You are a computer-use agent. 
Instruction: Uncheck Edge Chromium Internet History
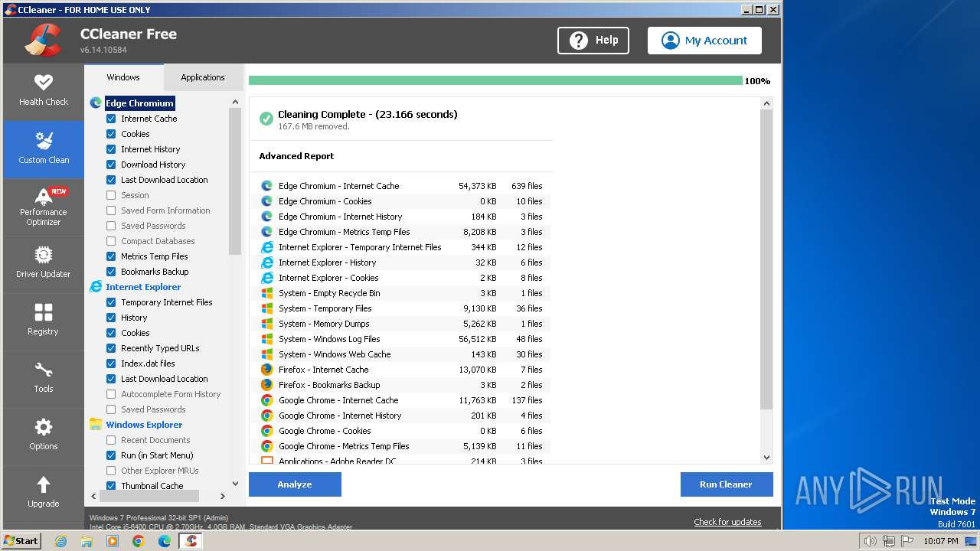click(x=111, y=149)
